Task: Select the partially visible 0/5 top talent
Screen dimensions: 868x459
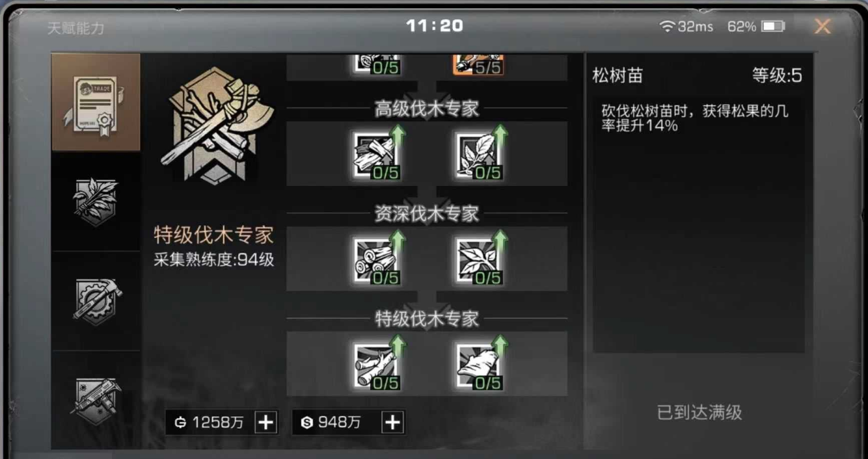Action: tap(376, 65)
